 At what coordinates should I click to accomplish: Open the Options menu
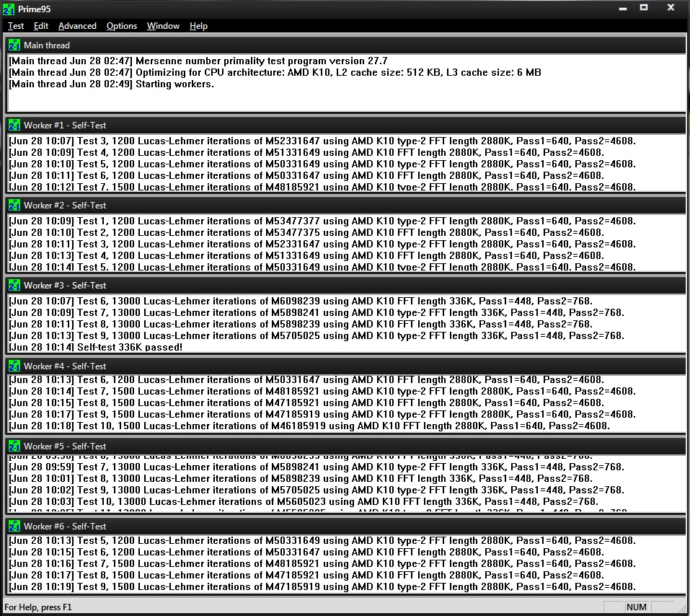pos(122,26)
